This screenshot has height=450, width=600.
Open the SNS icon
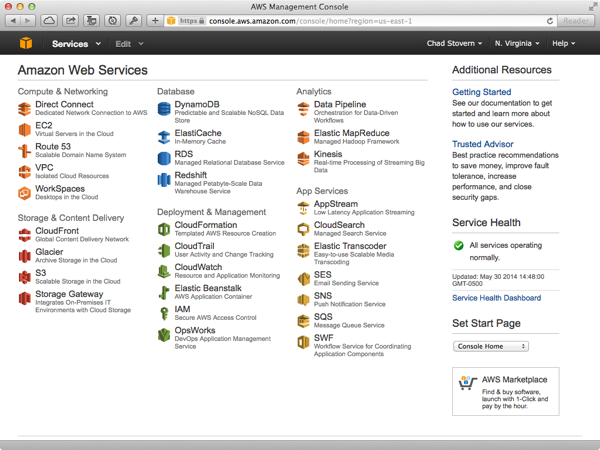(303, 300)
